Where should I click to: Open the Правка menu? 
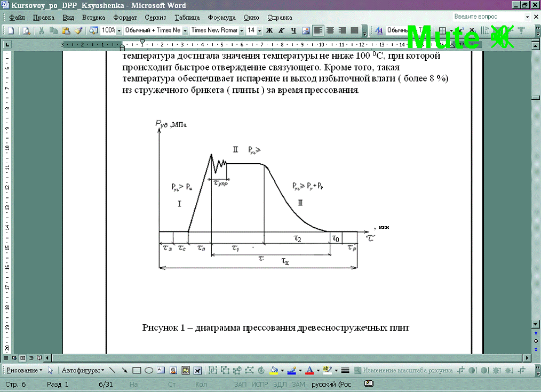click(44, 18)
